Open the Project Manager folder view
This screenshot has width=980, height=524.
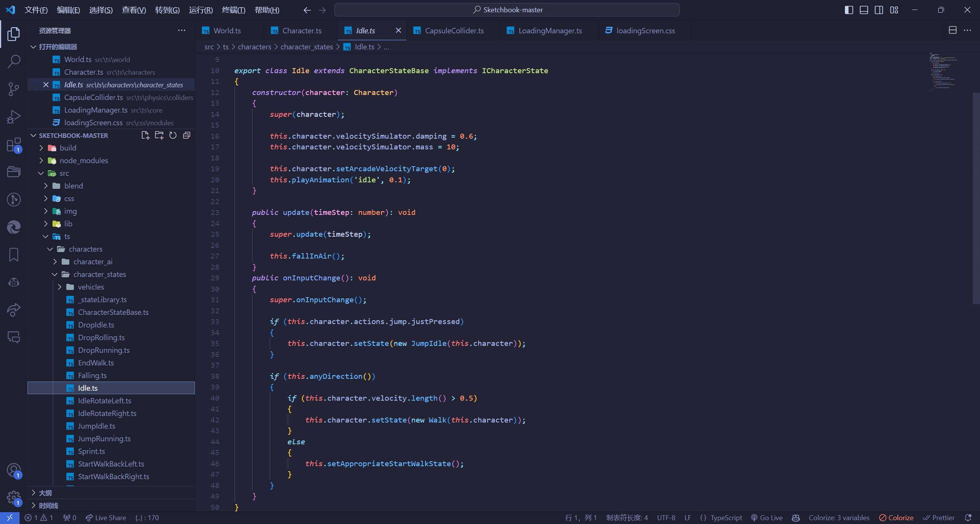point(14,172)
